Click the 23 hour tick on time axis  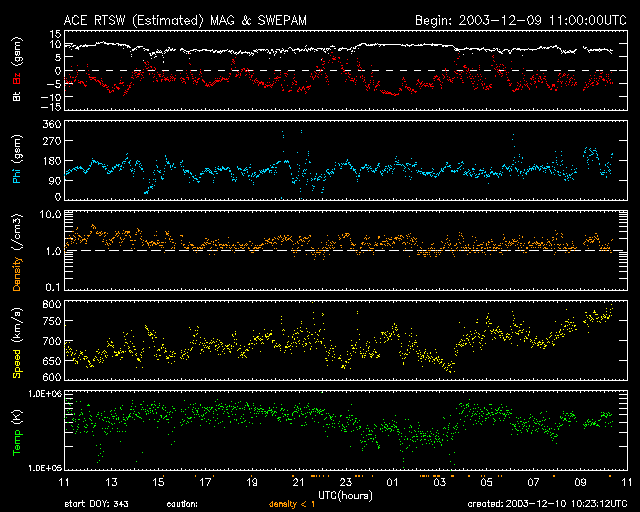345,482
